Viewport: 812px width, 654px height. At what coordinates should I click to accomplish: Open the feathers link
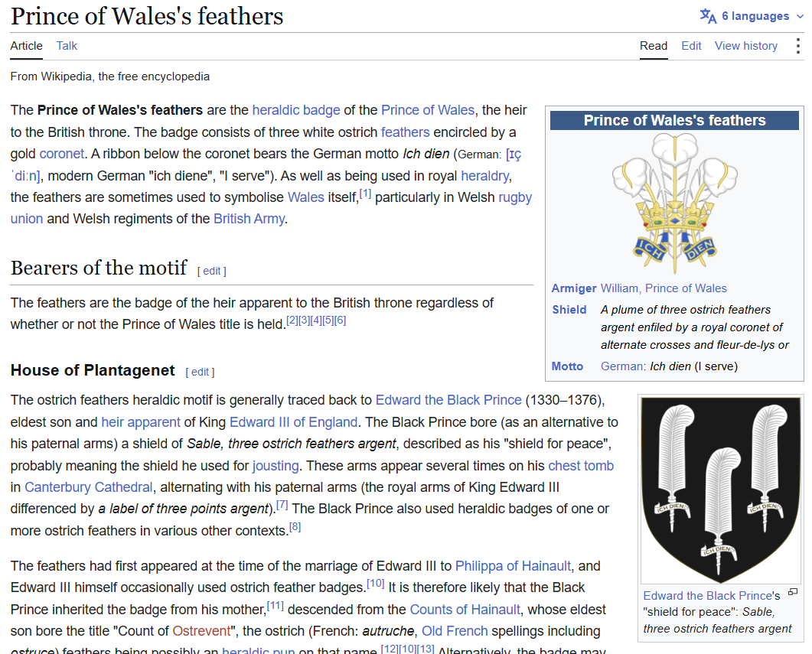406,132
